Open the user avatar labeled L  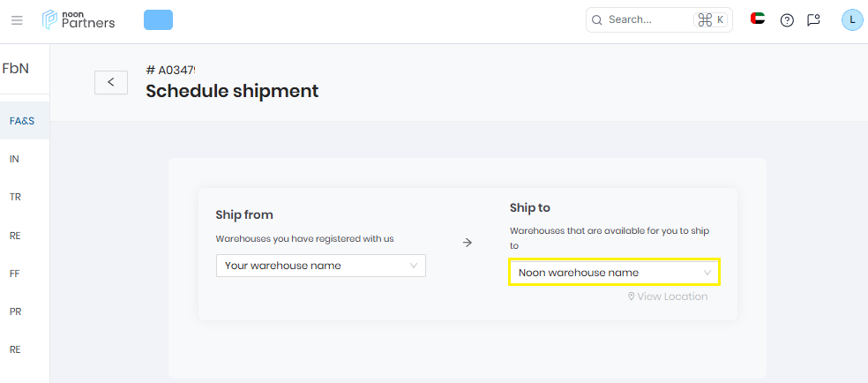[852, 20]
